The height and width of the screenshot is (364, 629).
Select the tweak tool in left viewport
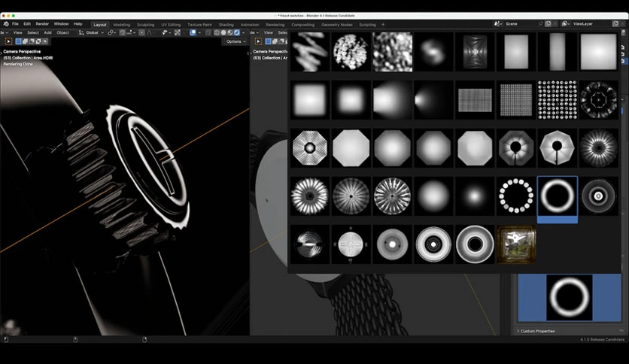[x=8, y=41]
